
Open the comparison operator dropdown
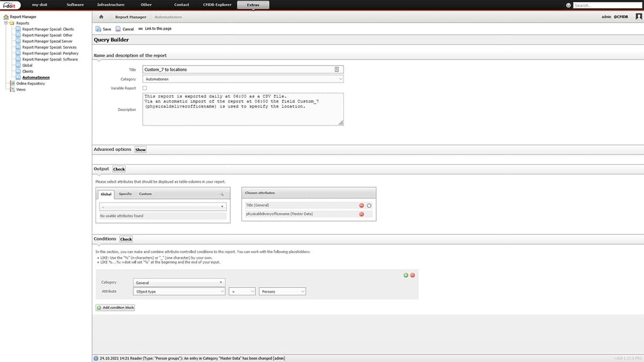(242, 291)
